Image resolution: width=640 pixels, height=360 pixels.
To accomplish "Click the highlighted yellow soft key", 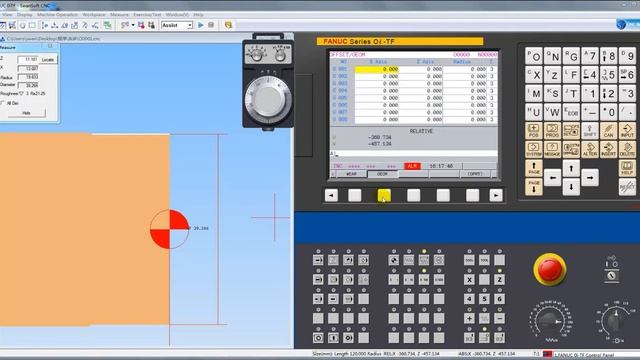I will pyautogui.click(x=384, y=196).
